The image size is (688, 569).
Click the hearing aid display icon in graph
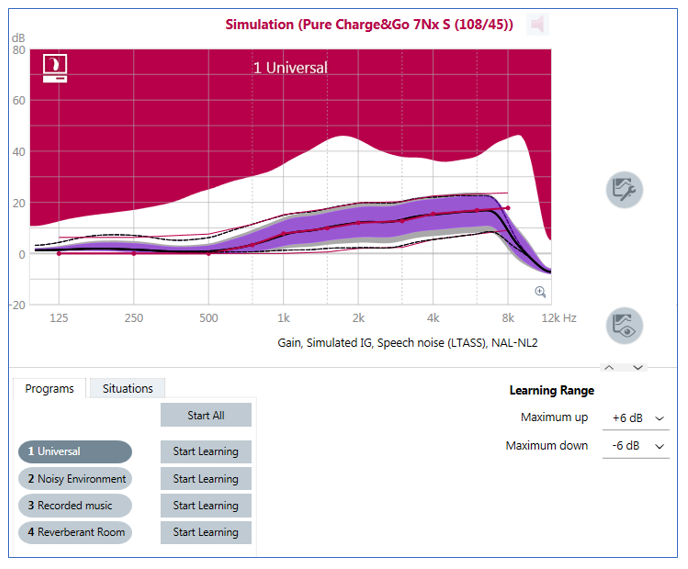55,68
